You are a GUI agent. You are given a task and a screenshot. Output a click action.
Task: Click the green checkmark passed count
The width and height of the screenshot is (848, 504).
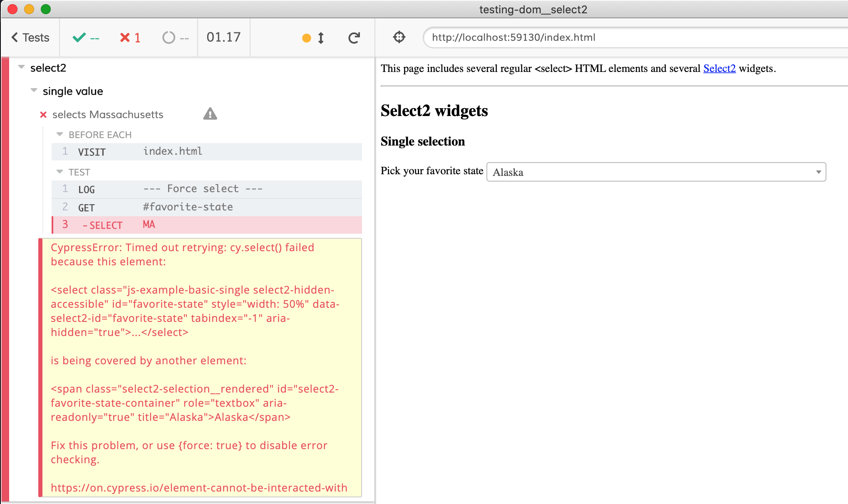(x=86, y=38)
